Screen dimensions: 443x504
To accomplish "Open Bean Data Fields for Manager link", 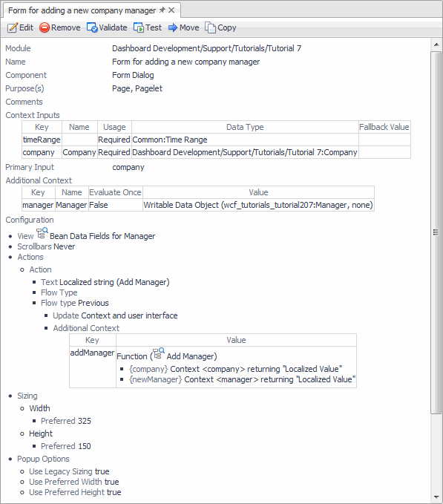I will (x=102, y=236).
